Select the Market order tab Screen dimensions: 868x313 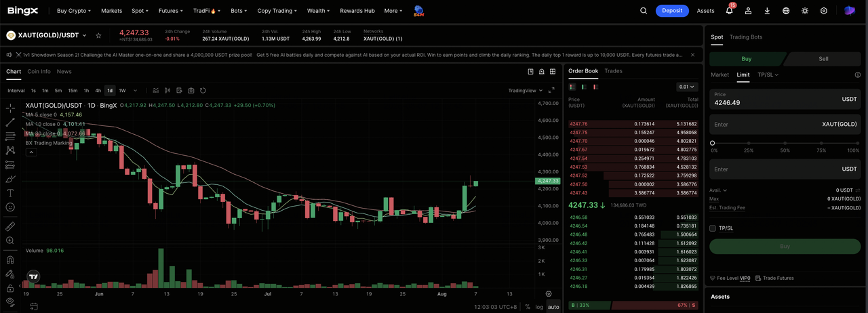point(719,75)
